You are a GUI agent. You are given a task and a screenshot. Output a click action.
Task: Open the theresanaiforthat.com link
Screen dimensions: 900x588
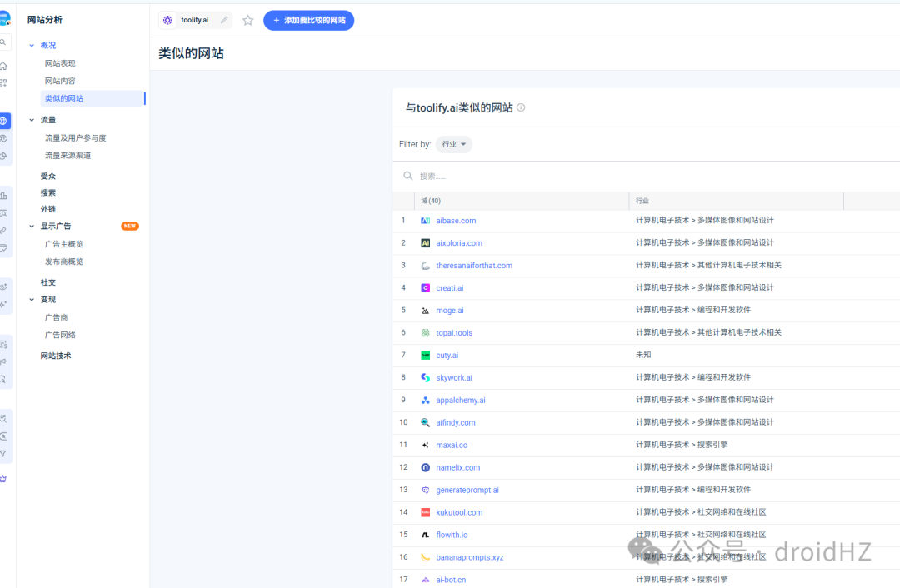tap(474, 266)
